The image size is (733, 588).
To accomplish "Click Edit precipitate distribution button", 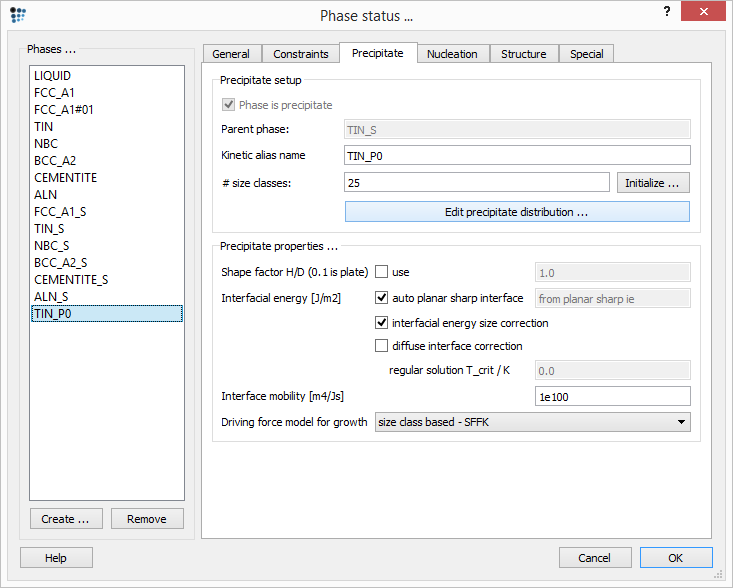I will click(516, 212).
